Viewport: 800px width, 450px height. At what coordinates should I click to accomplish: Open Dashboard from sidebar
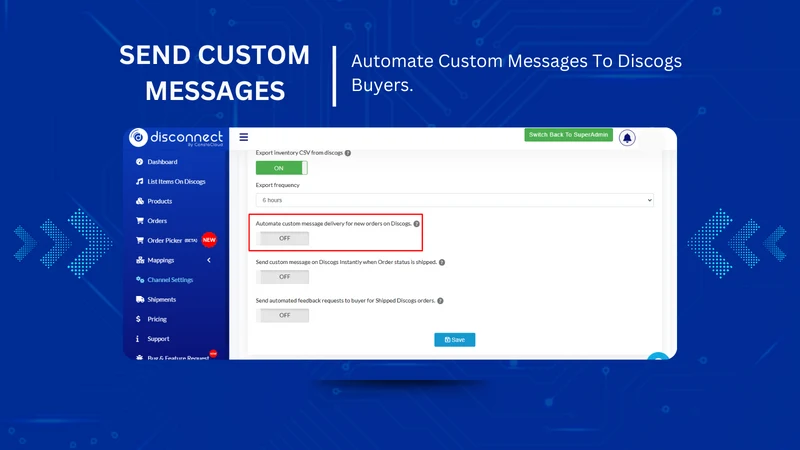tap(162, 162)
